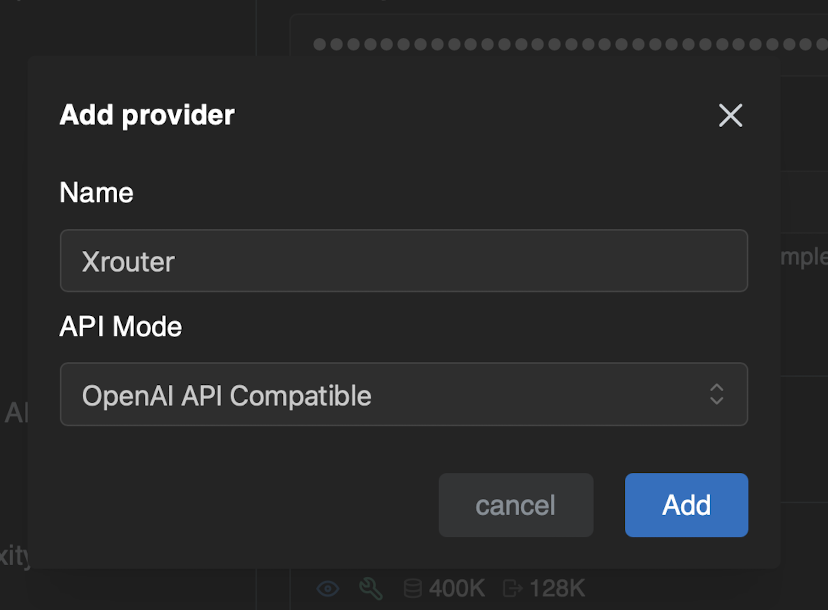
Task: Select the partially hidden "Al" sidebar item
Action: click(15, 413)
